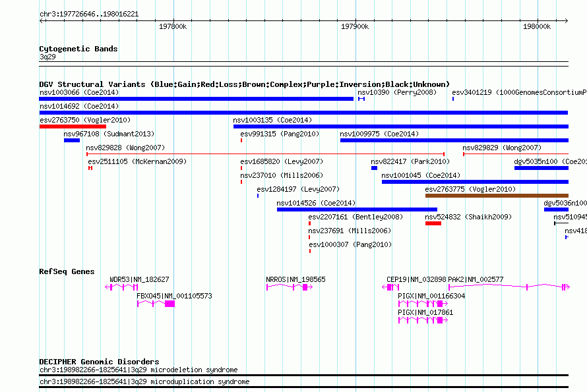Click the NRROS|NM_198565 gene model

pos(290,287)
